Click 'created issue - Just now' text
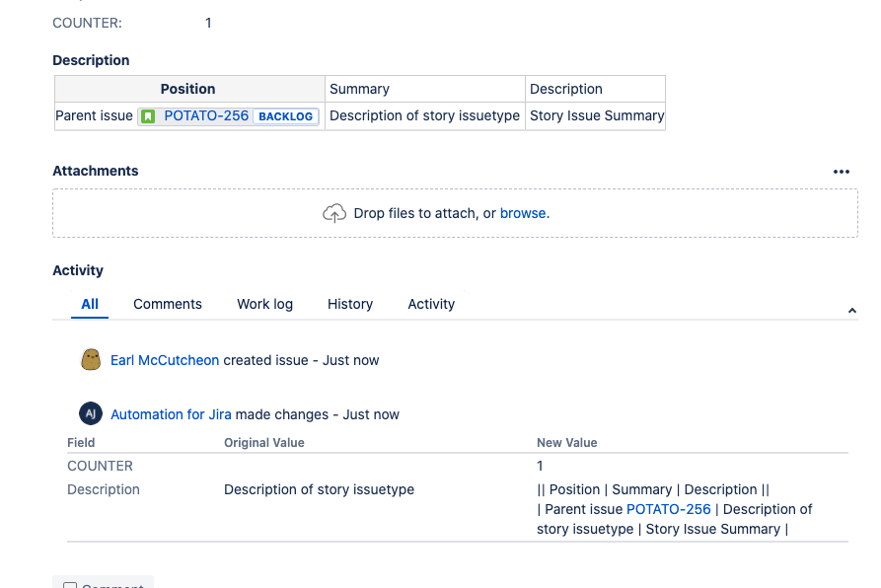The height and width of the screenshot is (588, 881). [301, 360]
